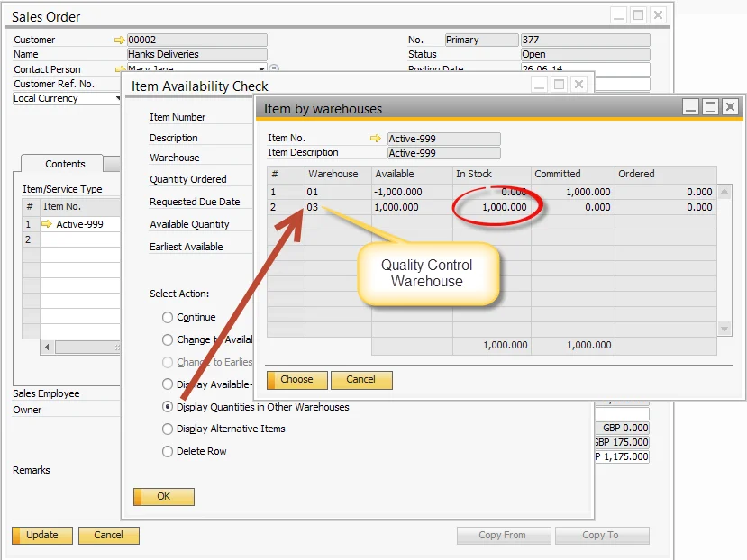Image resolution: width=747 pixels, height=560 pixels.
Task: Open the Item No. link arrow in Item by warehouses
Action: tap(376, 138)
